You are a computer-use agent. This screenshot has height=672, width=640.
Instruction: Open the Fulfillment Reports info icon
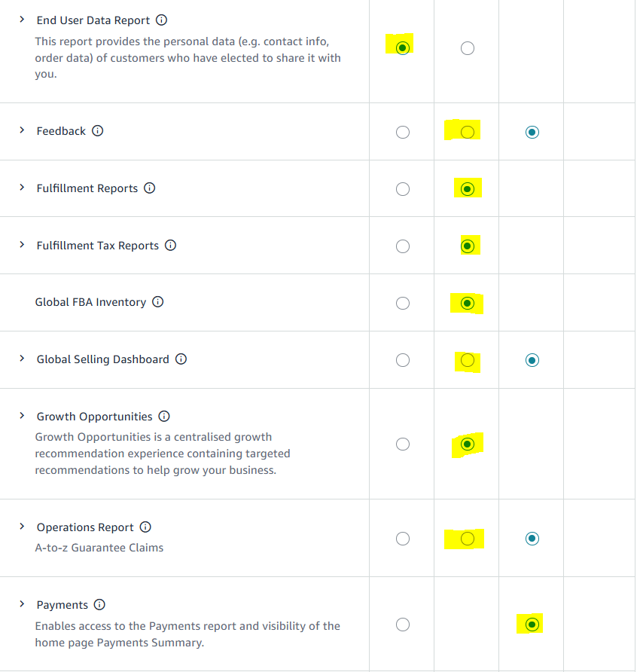point(149,188)
